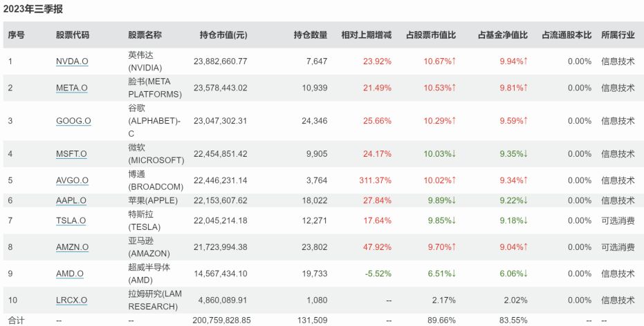Click the market value 21,723,994.38

click(221, 247)
